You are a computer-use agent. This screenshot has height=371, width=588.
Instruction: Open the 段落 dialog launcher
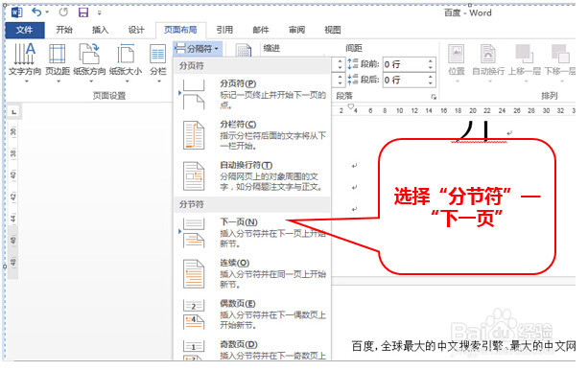[434, 97]
